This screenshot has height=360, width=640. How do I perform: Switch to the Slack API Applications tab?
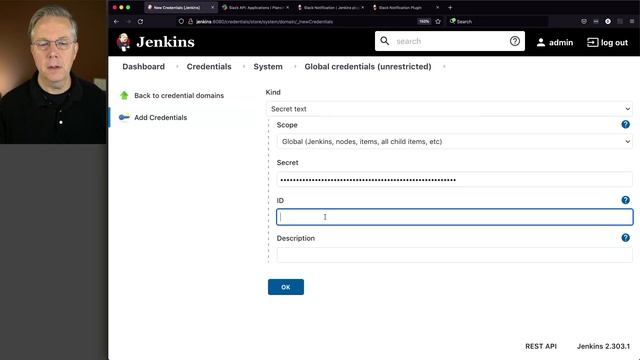(x=256, y=7)
